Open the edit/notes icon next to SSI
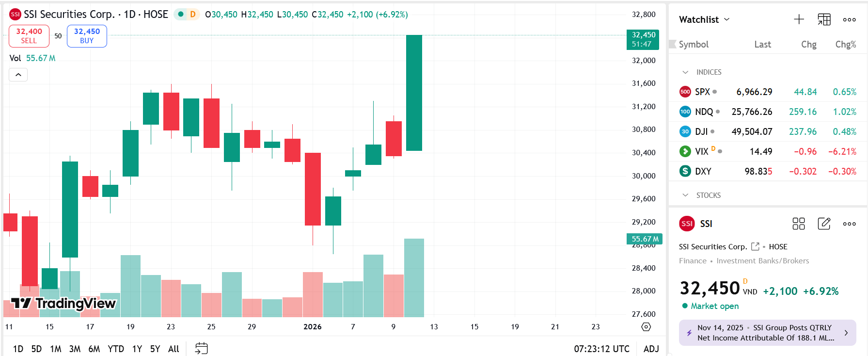868x356 pixels. coord(824,224)
